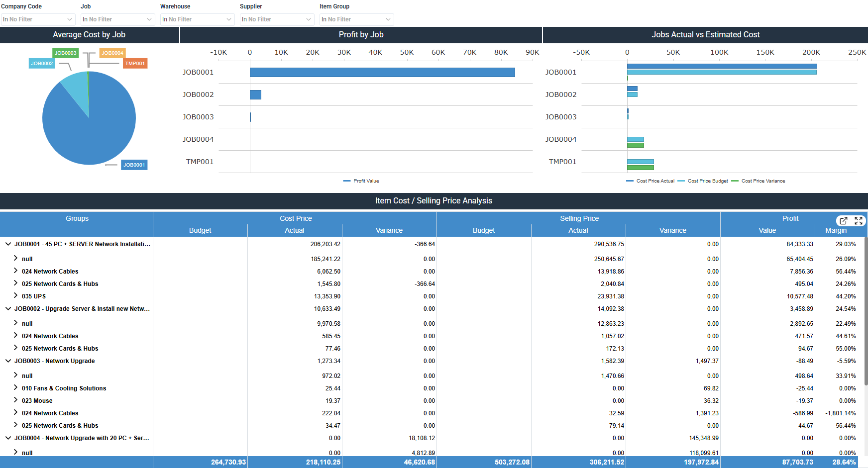Screen dimensions: 868x468
Task: Sort by Profit Margin column header
Action: [836, 230]
